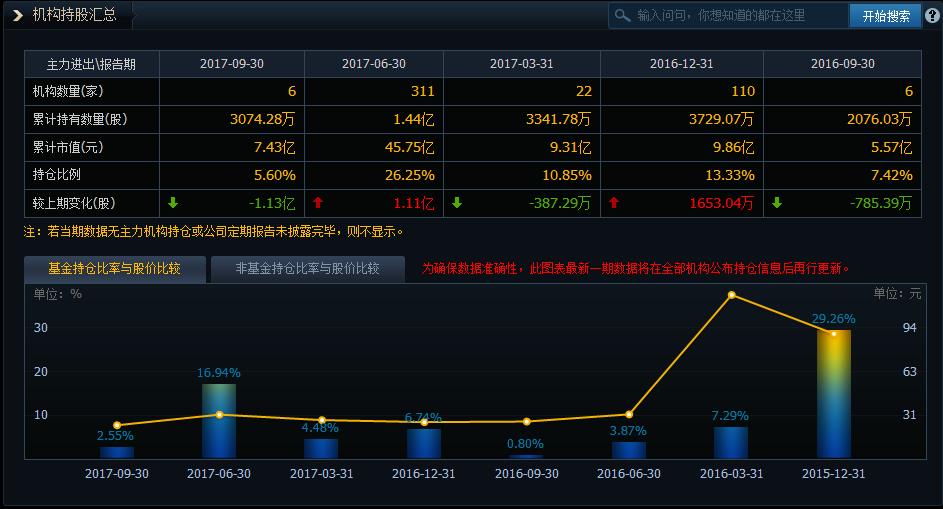943x509 pixels.
Task: Click the price line point at 2016-06-30
Action: [629, 414]
